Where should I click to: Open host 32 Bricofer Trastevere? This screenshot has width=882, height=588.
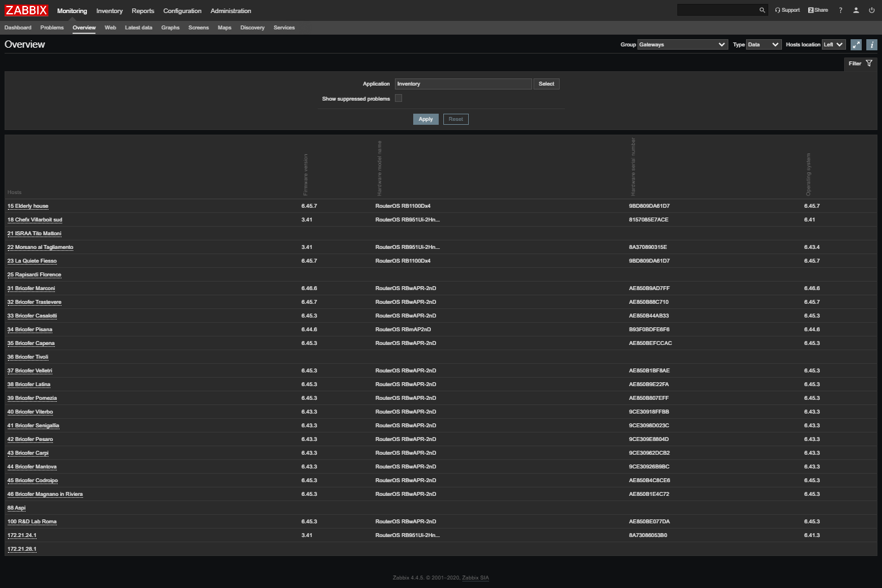(x=34, y=302)
